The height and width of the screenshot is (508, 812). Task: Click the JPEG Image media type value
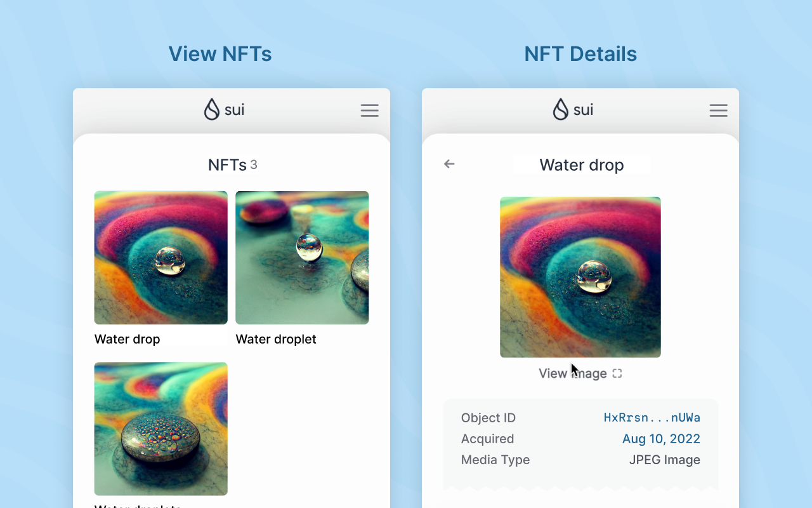665,460
